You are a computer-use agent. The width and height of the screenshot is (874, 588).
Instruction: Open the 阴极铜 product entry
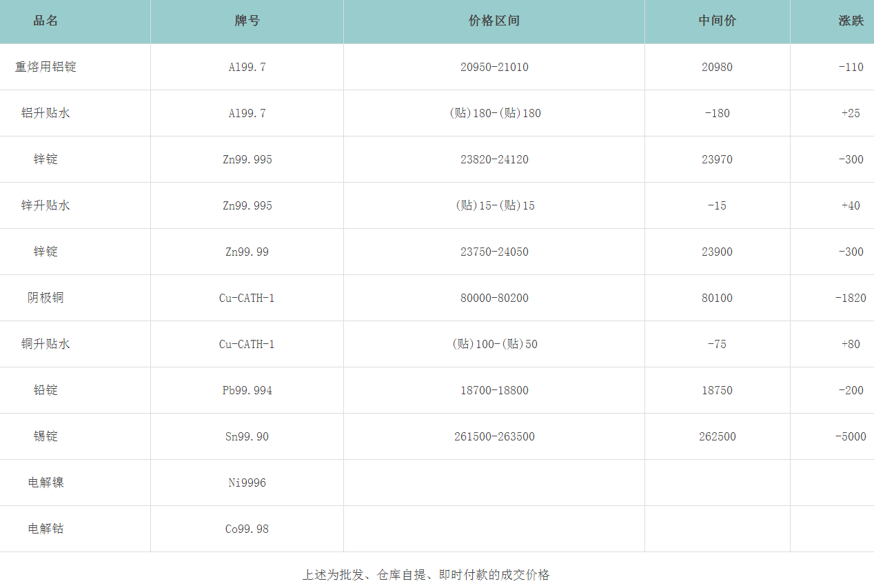click(45, 298)
